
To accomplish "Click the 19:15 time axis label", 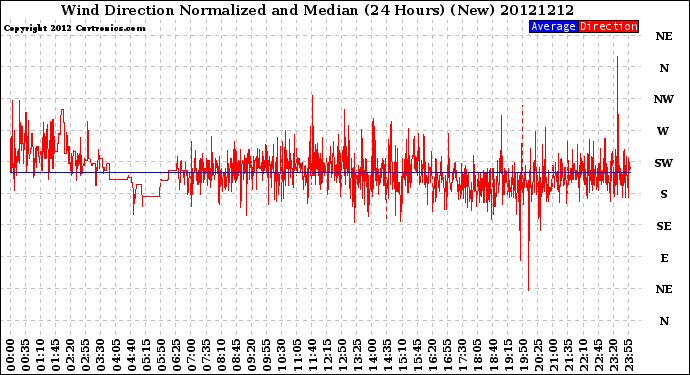I will pyautogui.click(x=508, y=355).
